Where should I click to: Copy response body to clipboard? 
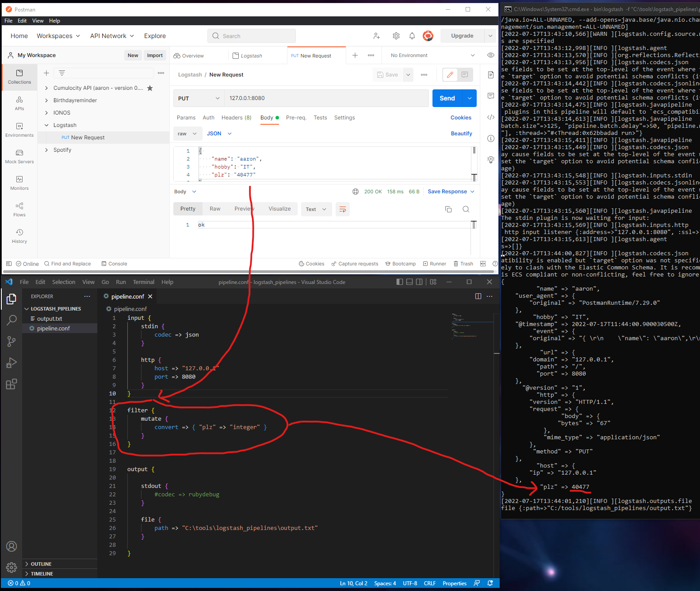(448, 209)
